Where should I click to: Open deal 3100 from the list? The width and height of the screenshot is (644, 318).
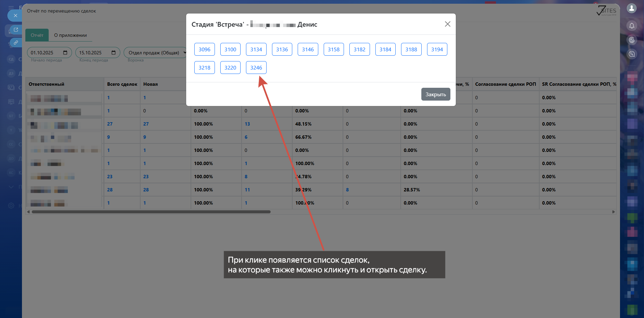pyautogui.click(x=230, y=49)
